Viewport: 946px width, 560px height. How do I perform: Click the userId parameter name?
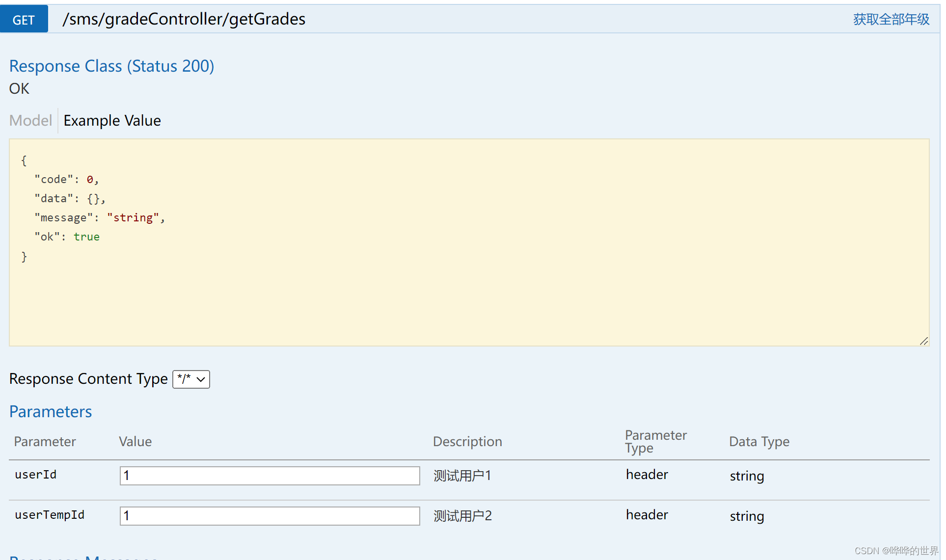[35, 475]
